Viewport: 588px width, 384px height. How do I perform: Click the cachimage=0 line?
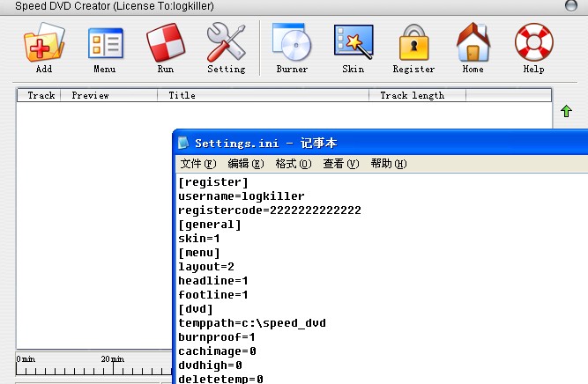217,351
